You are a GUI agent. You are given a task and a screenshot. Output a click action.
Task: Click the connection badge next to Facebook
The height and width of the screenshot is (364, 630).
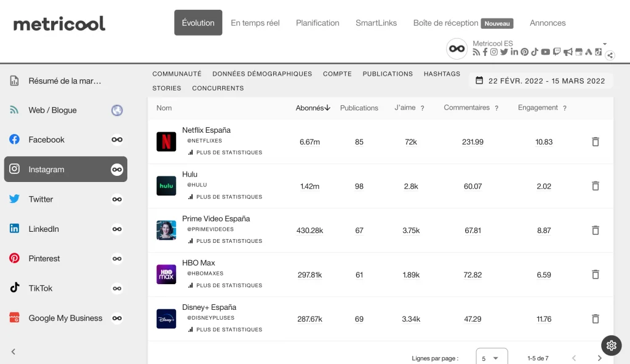117,140
